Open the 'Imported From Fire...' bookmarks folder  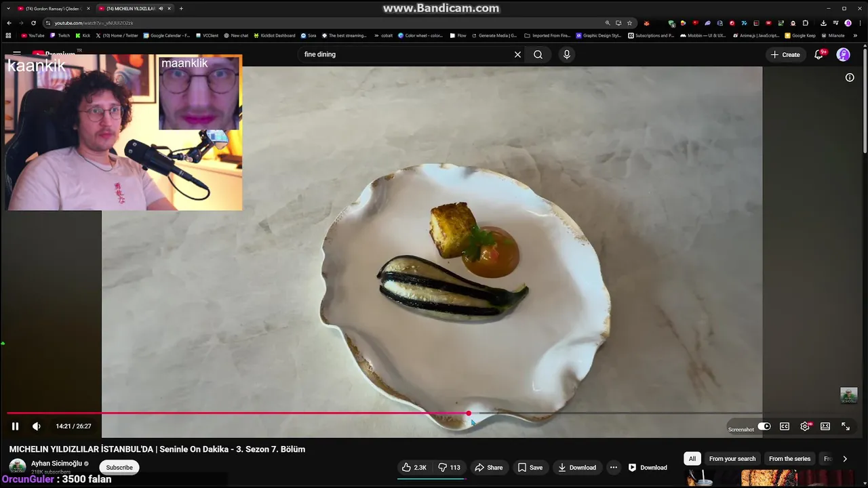coord(547,35)
